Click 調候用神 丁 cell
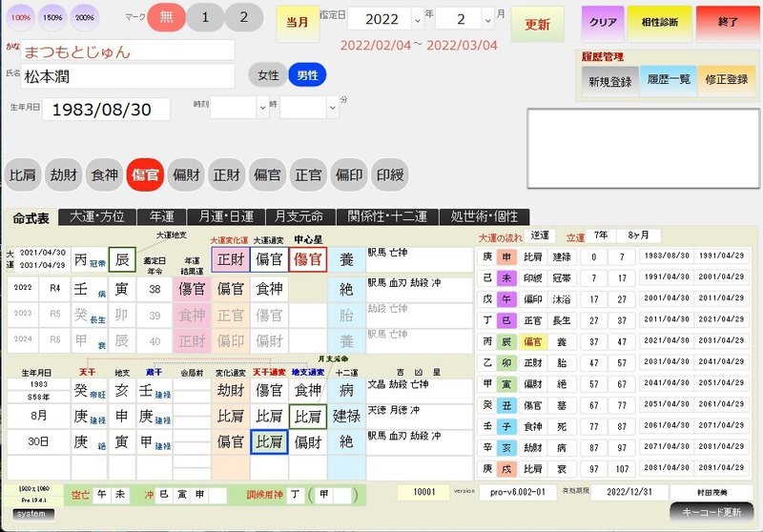763x532 pixels. (296, 495)
